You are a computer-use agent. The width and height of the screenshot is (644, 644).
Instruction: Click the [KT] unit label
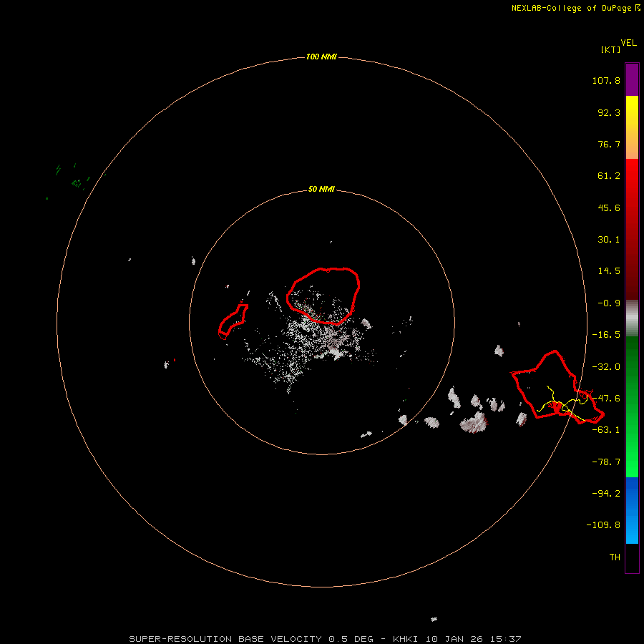pos(610,49)
